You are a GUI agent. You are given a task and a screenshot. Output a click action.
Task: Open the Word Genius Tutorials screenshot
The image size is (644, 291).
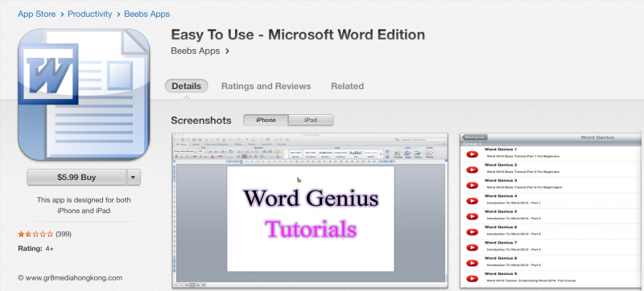click(x=310, y=211)
